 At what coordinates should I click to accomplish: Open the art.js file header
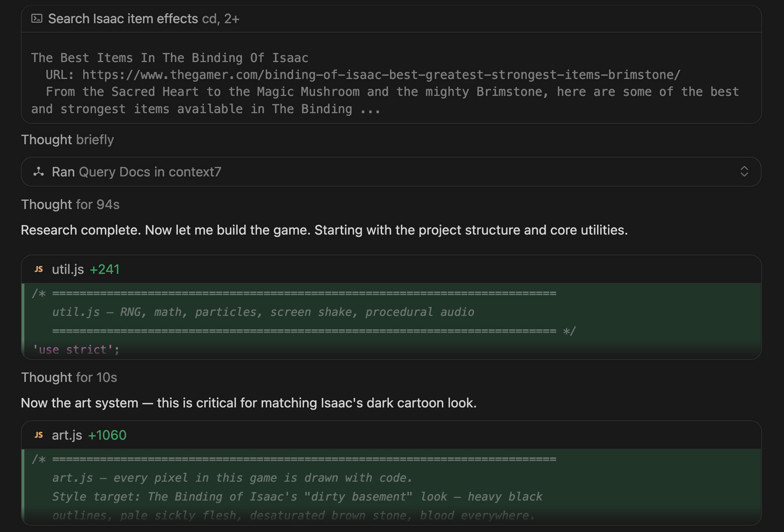click(391, 435)
